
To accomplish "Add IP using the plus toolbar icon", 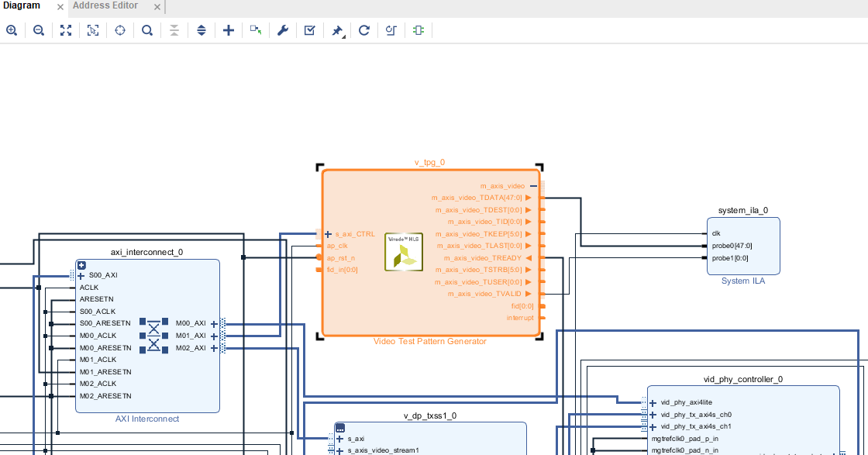I will click(x=228, y=30).
